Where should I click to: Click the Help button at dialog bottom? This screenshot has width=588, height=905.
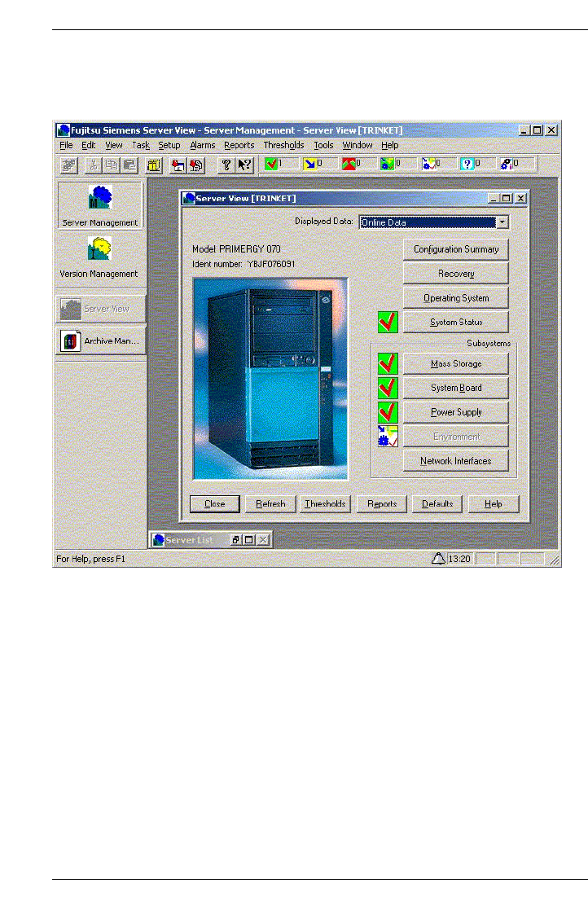[x=494, y=504]
